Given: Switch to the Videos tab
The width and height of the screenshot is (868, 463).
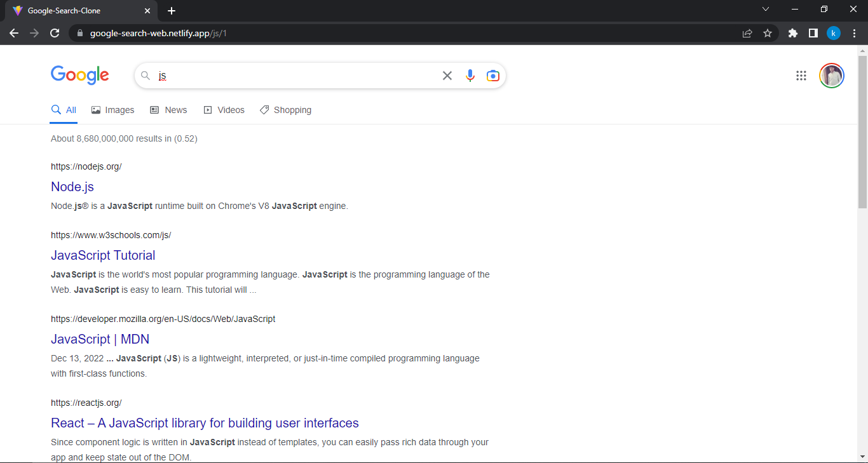Looking at the screenshot, I should pyautogui.click(x=224, y=109).
